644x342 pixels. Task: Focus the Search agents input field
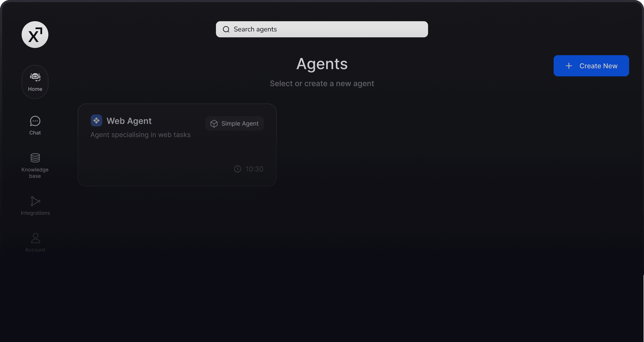(x=322, y=29)
